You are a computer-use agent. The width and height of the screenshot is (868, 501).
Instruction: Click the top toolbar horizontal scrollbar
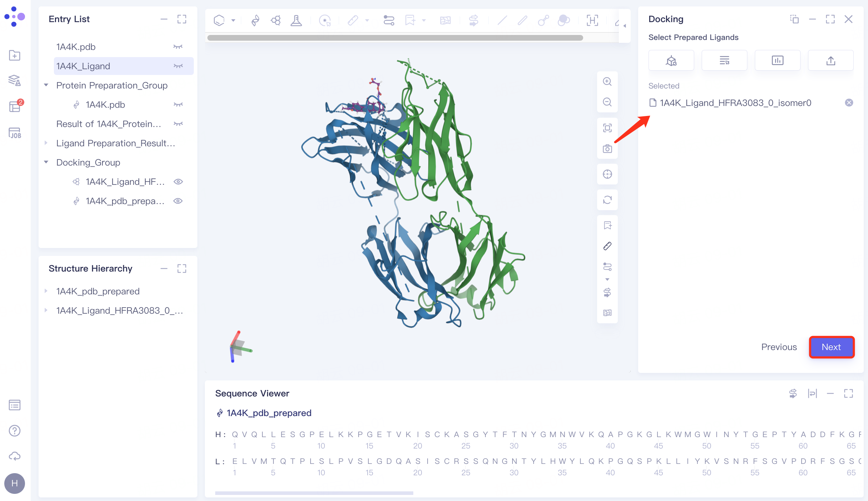click(x=395, y=38)
